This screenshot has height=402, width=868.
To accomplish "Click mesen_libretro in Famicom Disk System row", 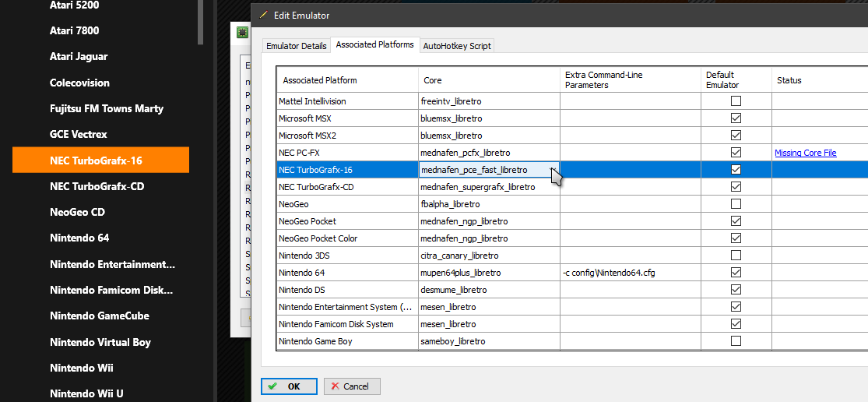I will (x=490, y=324).
